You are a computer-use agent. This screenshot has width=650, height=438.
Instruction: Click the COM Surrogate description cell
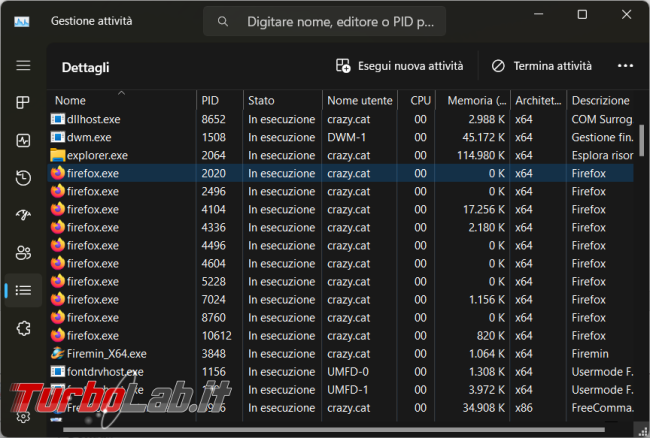pos(602,119)
